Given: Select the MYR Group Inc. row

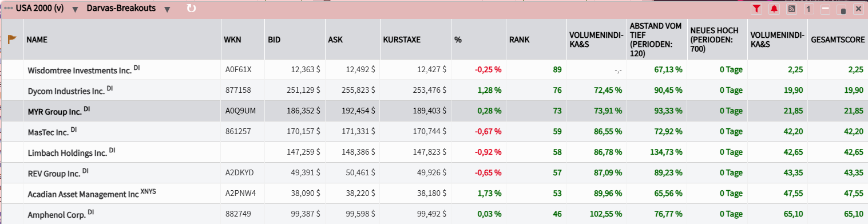Looking at the screenshot, I should (x=434, y=111).
